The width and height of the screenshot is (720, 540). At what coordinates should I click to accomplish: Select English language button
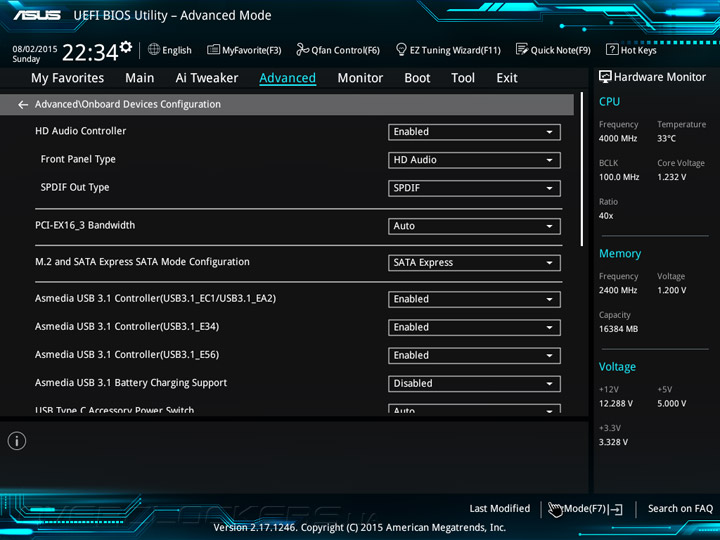[177, 50]
